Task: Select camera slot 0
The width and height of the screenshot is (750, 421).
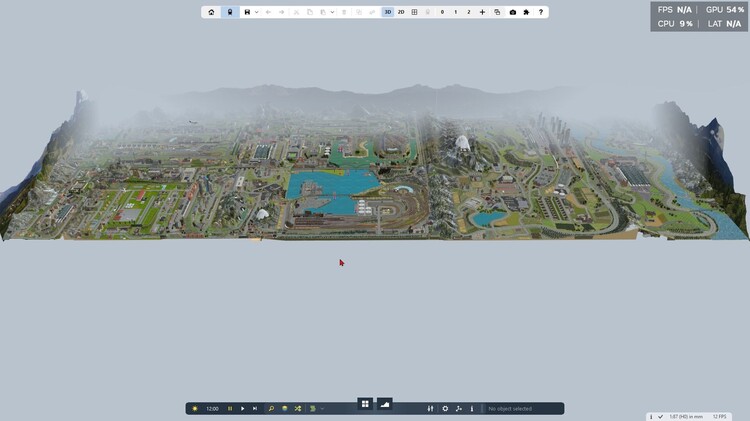Action: tap(442, 12)
